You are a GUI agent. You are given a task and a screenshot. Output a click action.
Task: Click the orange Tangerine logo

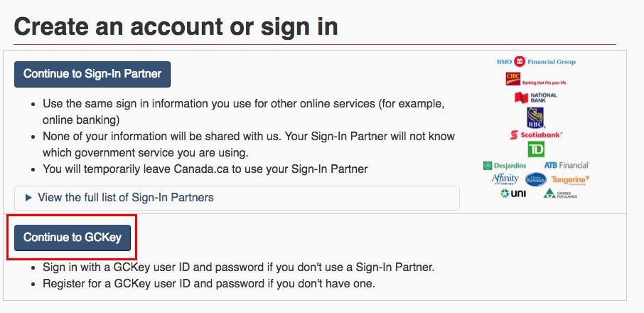(570, 179)
